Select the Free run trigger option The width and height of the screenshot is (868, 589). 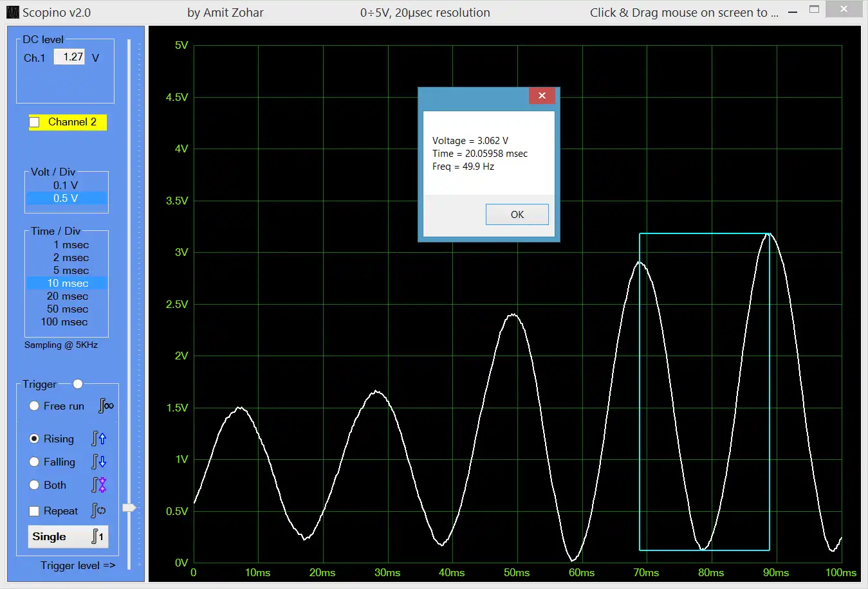[34, 406]
